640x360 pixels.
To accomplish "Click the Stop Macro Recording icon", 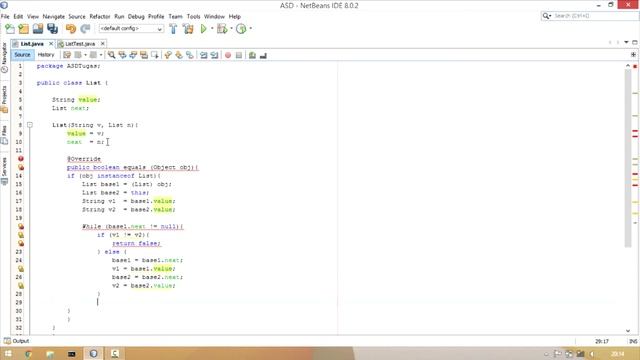I will pyautogui.click(x=239, y=55).
